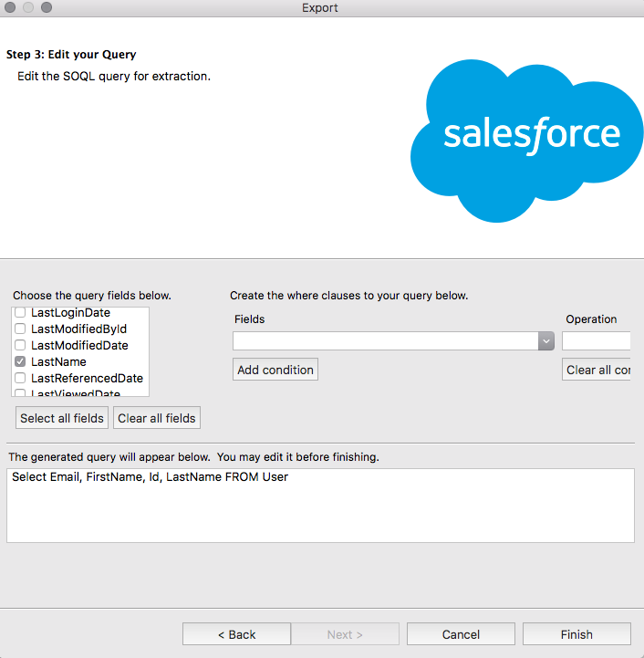Select the LastName label in field list
The image size is (644, 658).
point(58,361)
